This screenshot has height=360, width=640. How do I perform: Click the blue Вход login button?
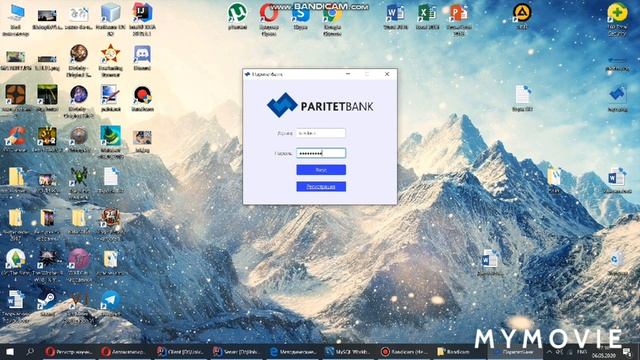point(321,170)
